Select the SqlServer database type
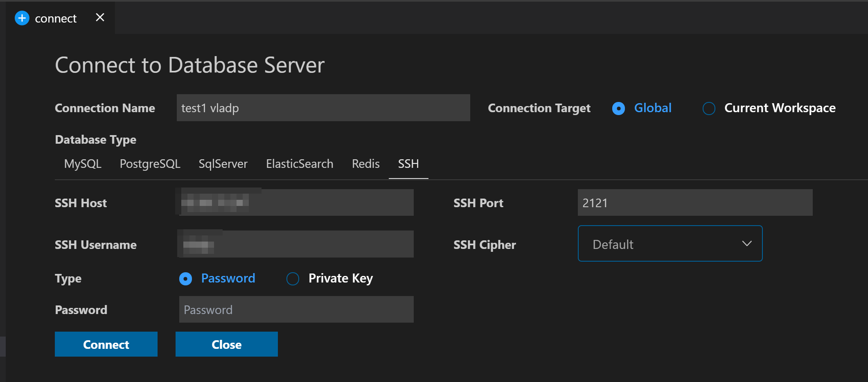This screenshot has height=382, width=868. (223, 164)
